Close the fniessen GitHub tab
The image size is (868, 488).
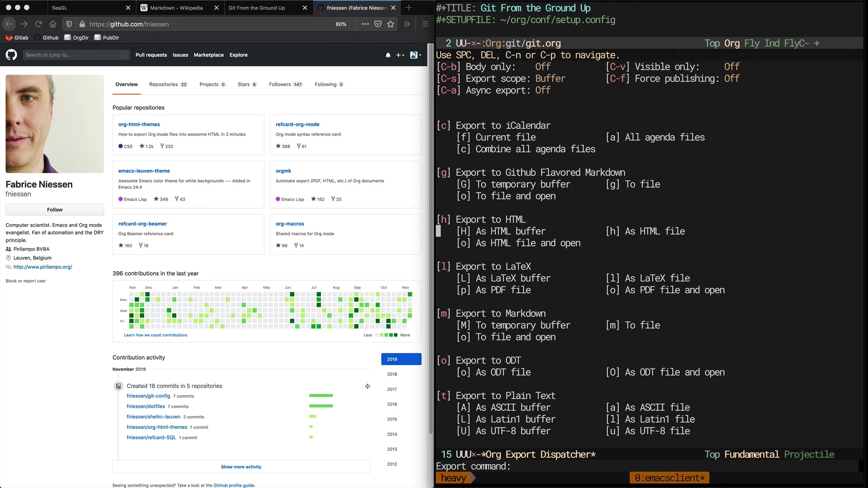pos(393,8)
